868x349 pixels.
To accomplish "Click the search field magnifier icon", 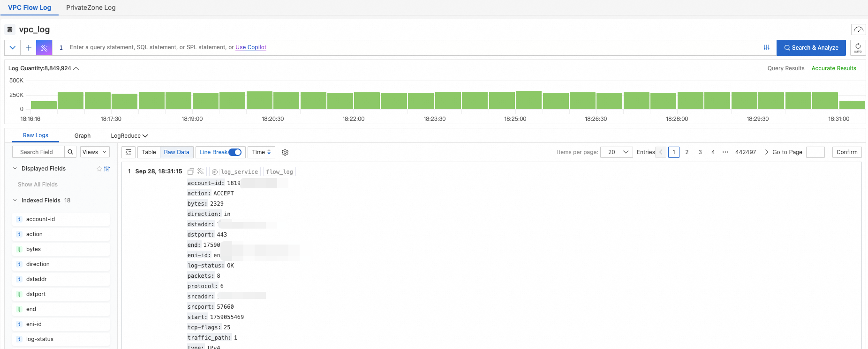I will coord(70,152).
